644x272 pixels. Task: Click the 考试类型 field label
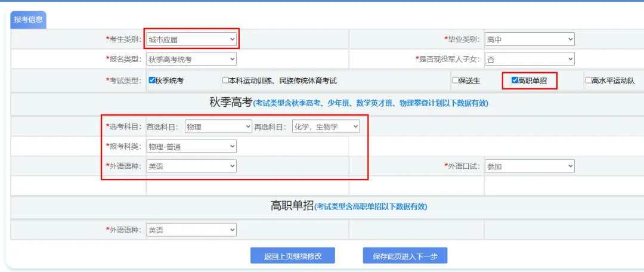coord(124,81)
